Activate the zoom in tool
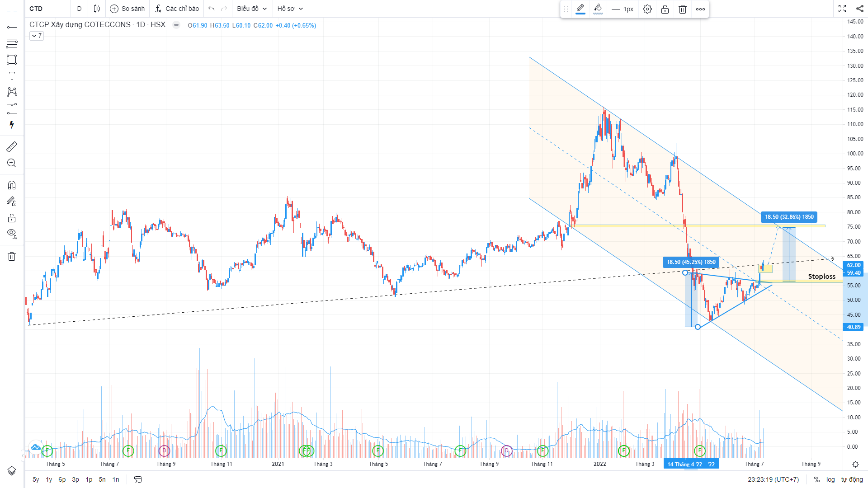 [12, 163]
